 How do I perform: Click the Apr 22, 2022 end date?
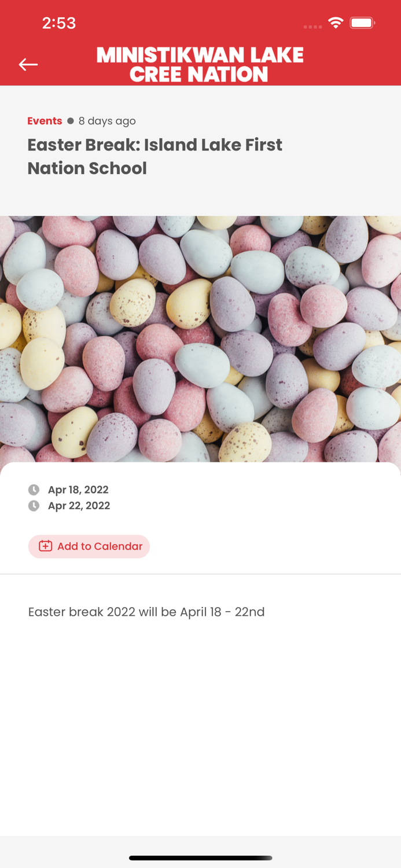(x=79, y=506)
